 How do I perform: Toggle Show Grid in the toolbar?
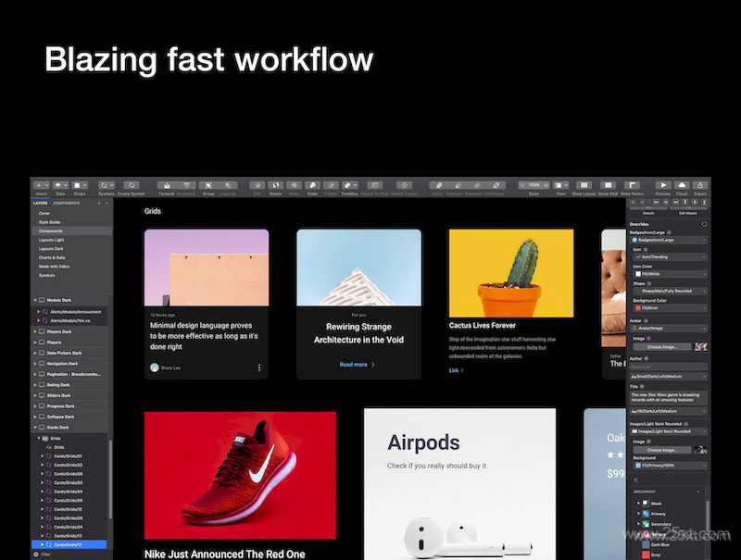(x=609, y=185)
